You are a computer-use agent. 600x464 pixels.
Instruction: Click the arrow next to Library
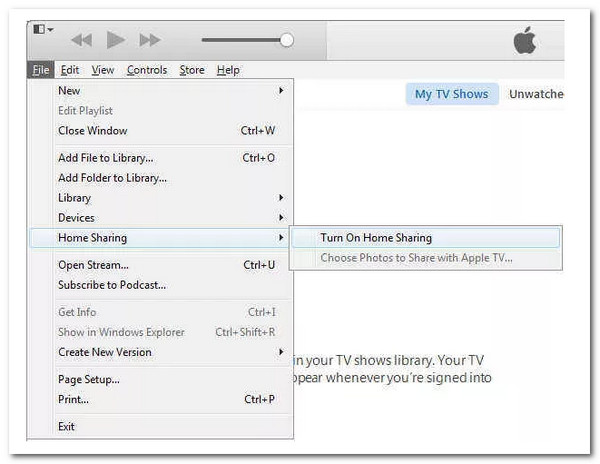pos(281,197)
